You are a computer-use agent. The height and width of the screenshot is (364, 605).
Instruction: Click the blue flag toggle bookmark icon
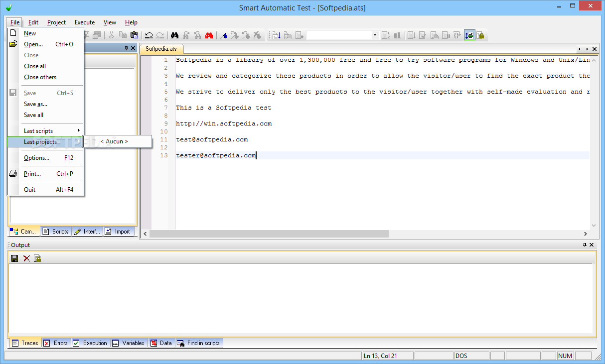tap(223, 35)
